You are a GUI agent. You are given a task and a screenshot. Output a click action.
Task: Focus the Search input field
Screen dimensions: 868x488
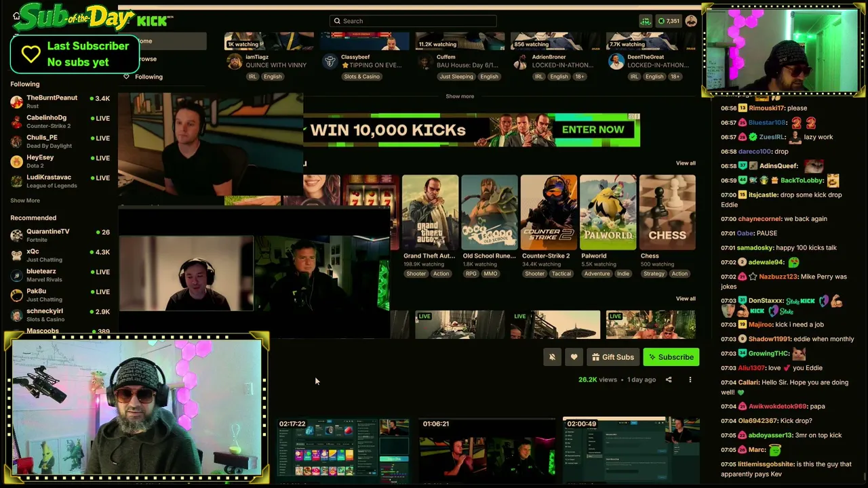tap(413, 21)
